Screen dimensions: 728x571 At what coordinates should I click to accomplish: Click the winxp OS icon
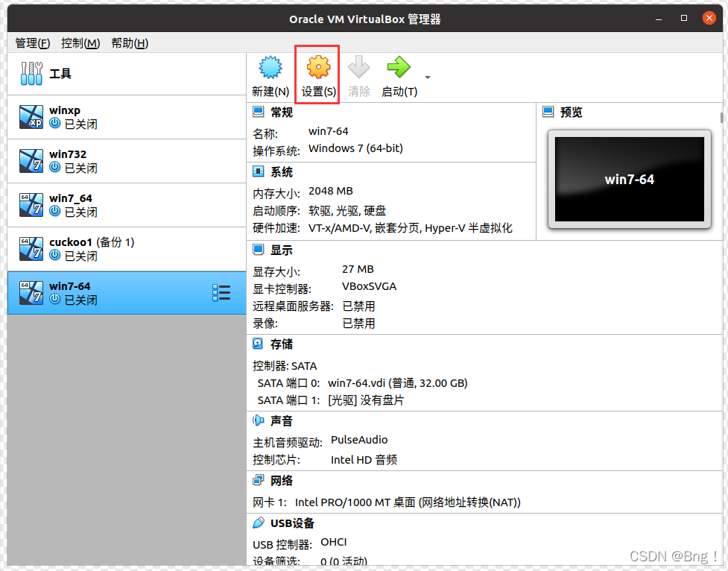tap(31, 117)
